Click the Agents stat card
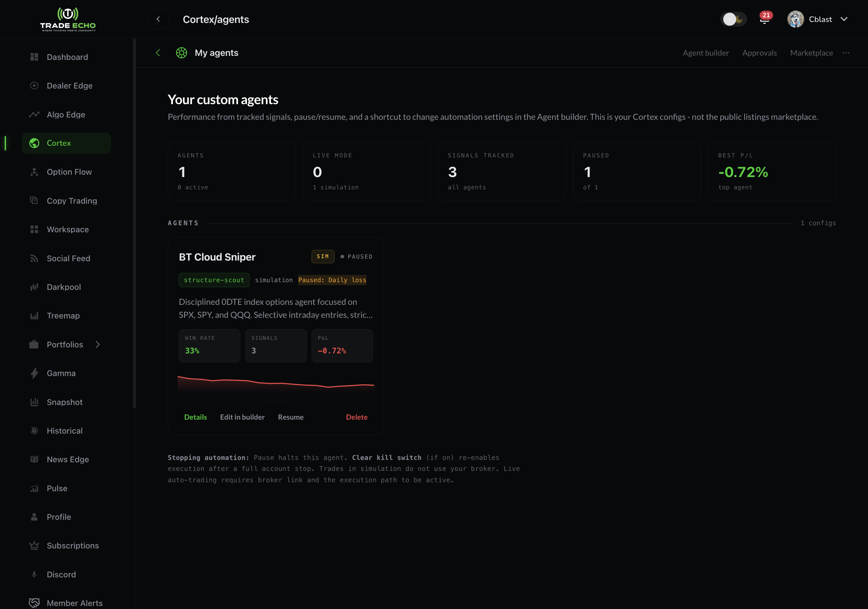868x609 pixels. [231, 172]
